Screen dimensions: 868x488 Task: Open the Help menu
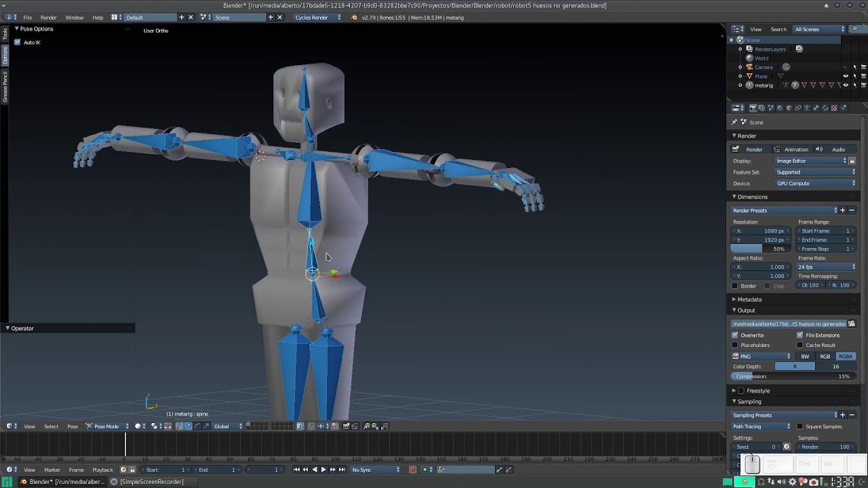point(98,17)
